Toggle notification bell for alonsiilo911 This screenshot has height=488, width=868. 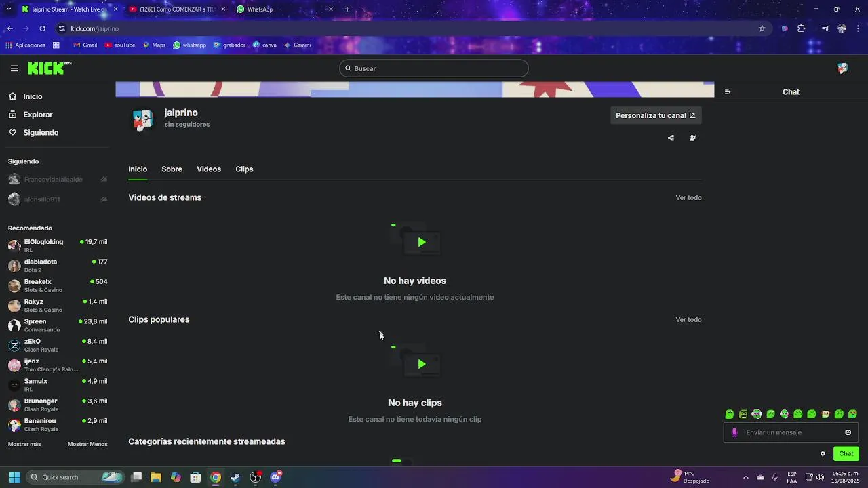coord(104,199)
